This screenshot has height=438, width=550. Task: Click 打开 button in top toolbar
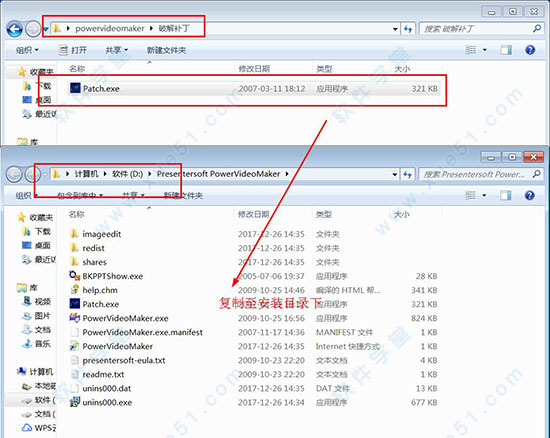coord(73,50)
